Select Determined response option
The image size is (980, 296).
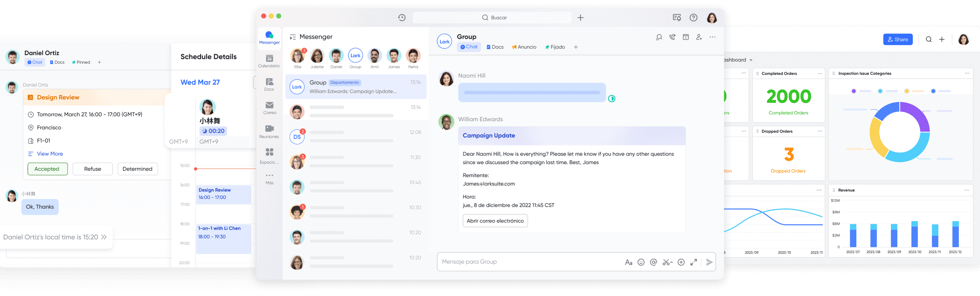pyautogui.click(x=137, y=169)
